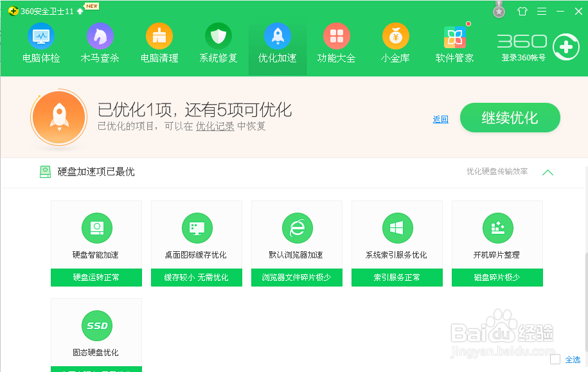Screen dimensions: 588x372
Task: Click the 开机碎片整理 icon
Action: pos(497,228)
